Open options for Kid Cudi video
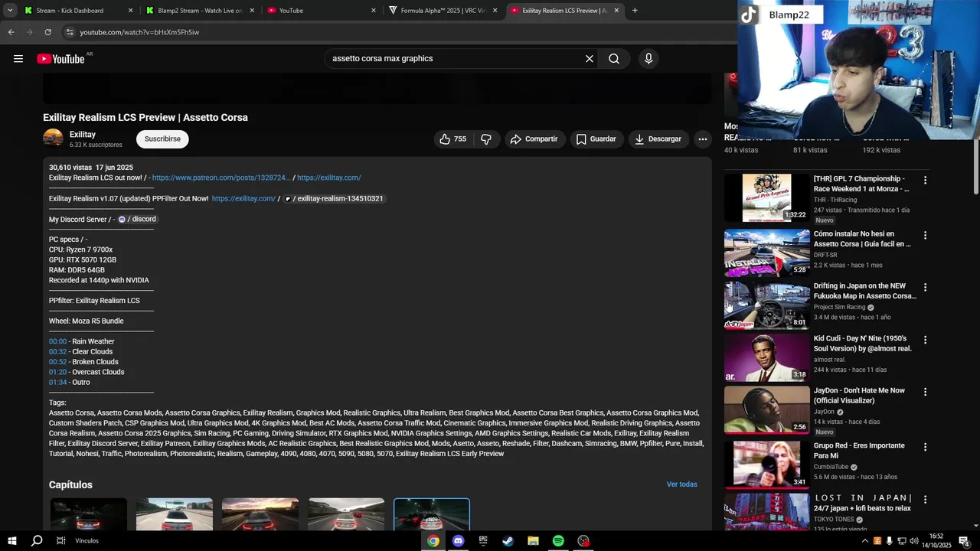980x551 pixels. (925, 340)
